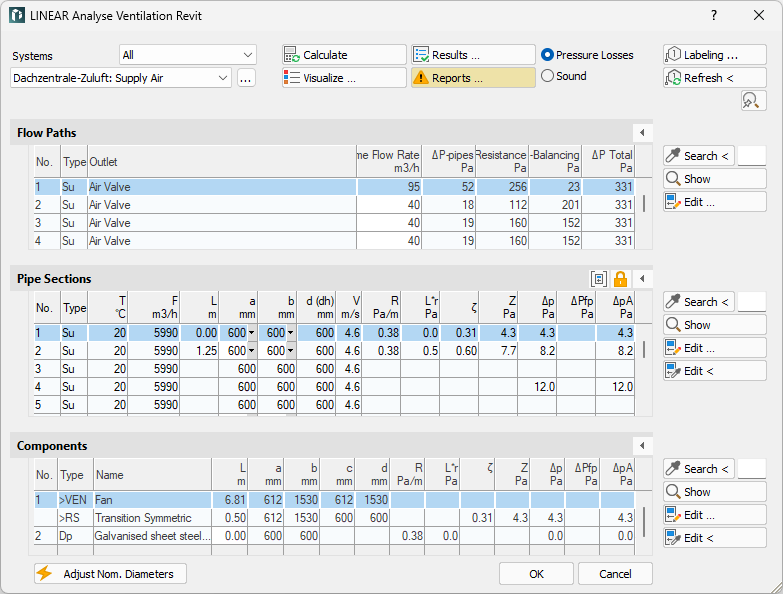Click the Balancing value 201 in flow path 2
Image resolution: width=783 pixels, height=594 pixels.
(x=555, y=205)
